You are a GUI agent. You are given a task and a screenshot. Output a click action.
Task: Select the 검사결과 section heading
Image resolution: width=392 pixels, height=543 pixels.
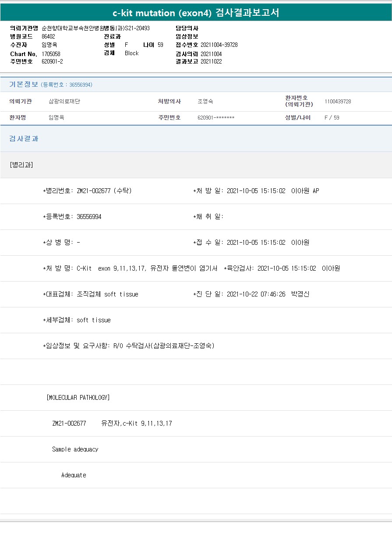point(24,139)
